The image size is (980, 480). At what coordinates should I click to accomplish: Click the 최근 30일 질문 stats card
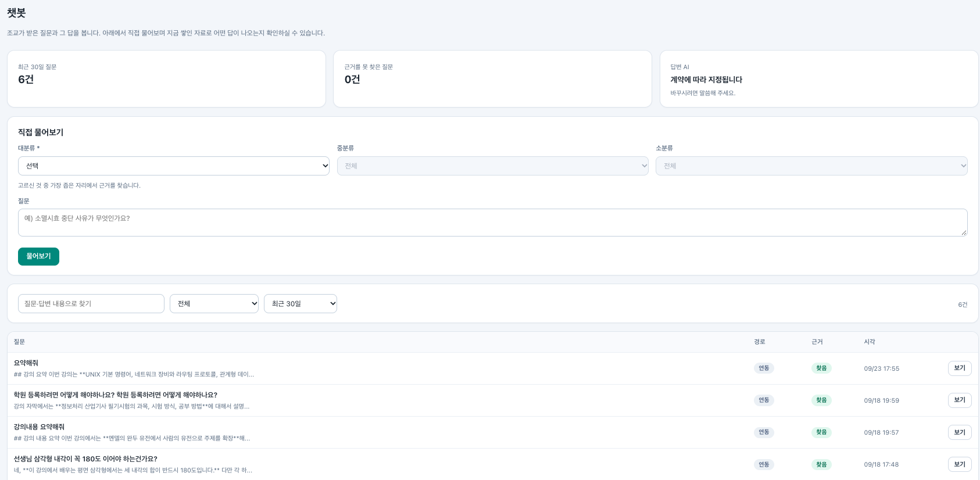(166, 78)
